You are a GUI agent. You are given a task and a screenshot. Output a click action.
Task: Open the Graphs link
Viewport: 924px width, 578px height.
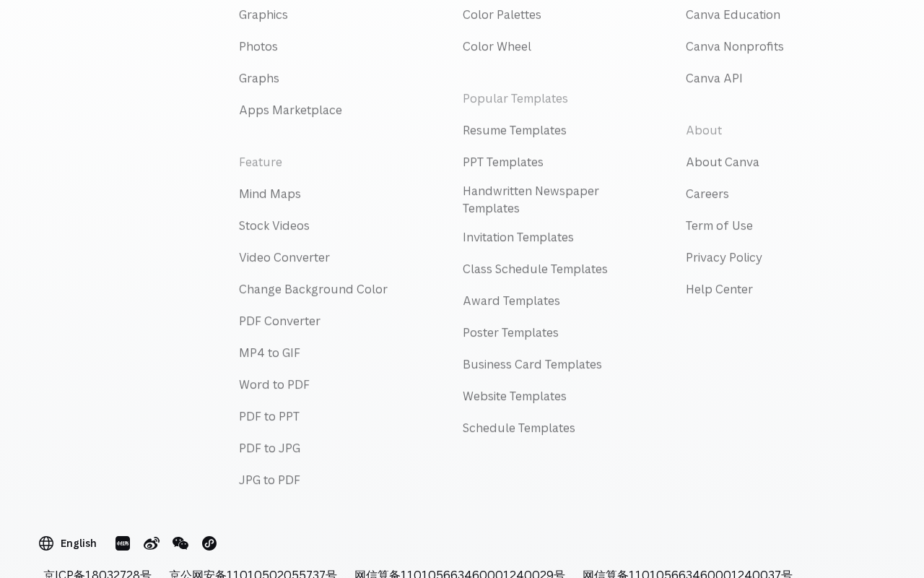point(259,78)
